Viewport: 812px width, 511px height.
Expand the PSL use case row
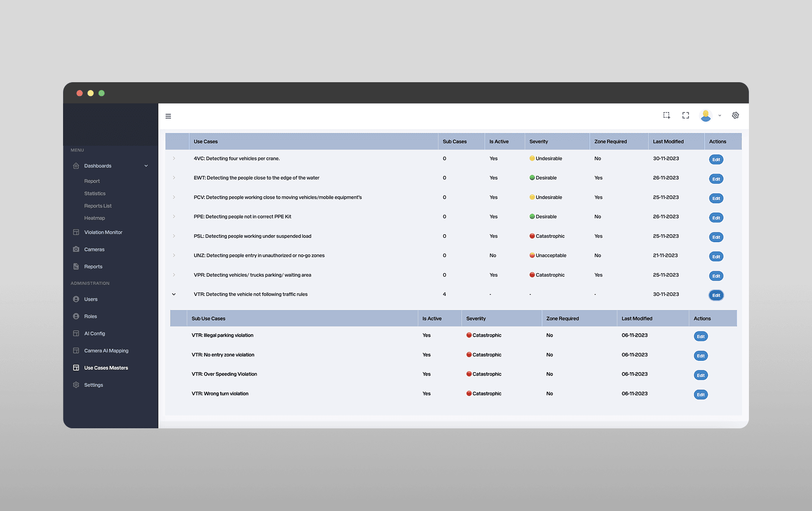pos(174,236)
